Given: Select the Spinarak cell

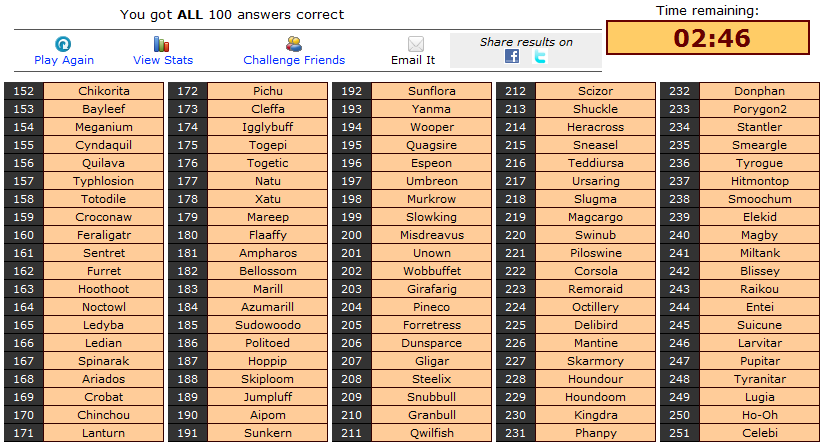Looking at the screenshot, I should tap(103, 361).
